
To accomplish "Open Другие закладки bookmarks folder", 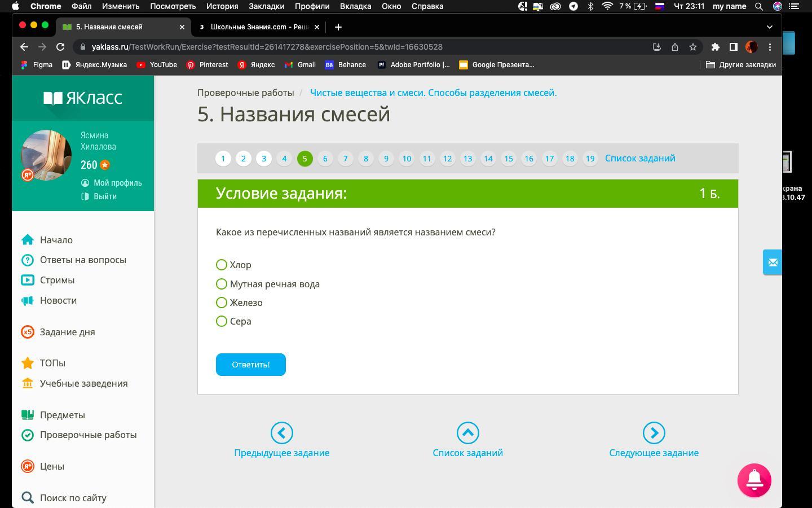I will (x=741, y=65).
